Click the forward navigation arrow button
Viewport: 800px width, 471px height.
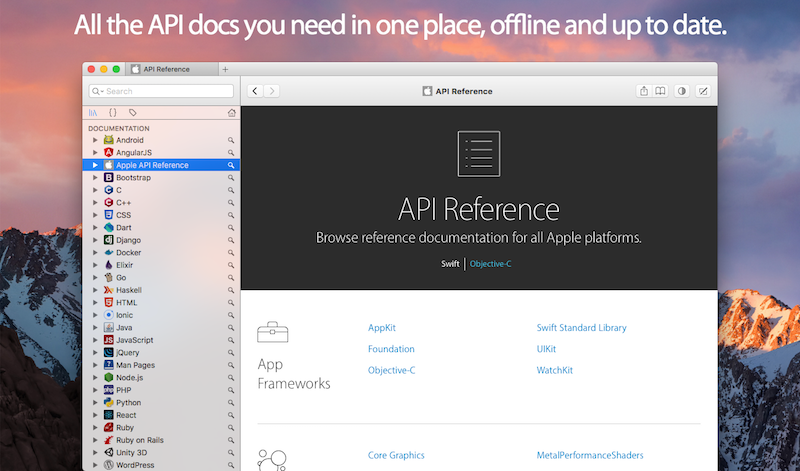pyautogui.click(x=271, y=91)
